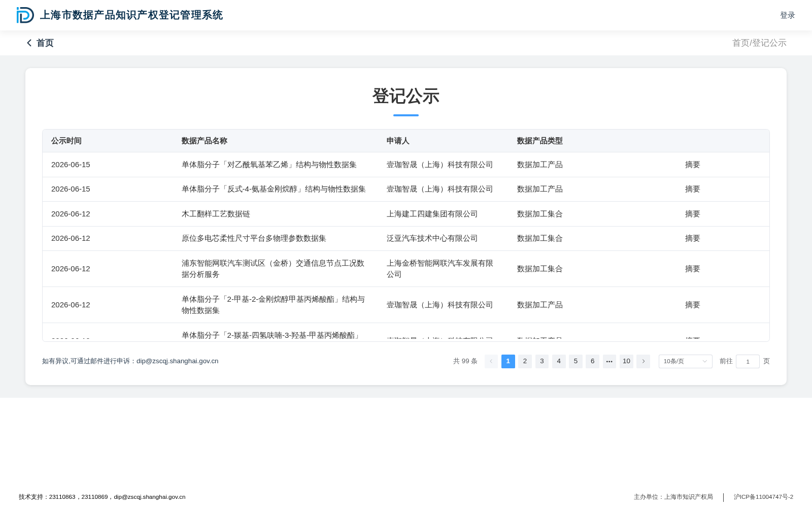This screenshot has height=508, width=812.
Task: Jump to last pagination page 10
Action: 626,361
